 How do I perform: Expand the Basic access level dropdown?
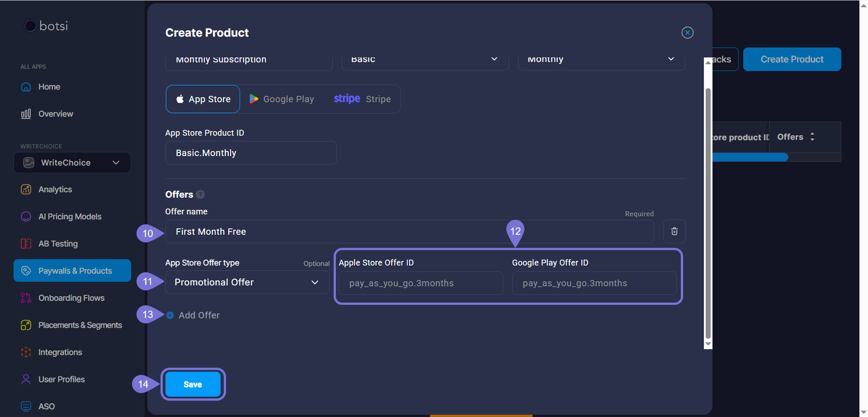click(425, 60)
